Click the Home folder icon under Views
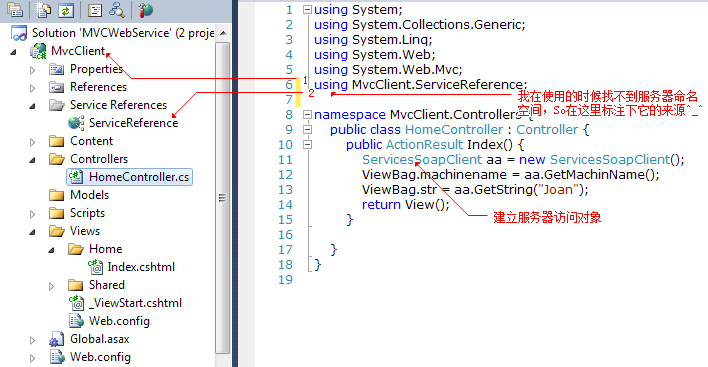Image resolution: width=708 pixels, height=367 pixels. (76, 249)
